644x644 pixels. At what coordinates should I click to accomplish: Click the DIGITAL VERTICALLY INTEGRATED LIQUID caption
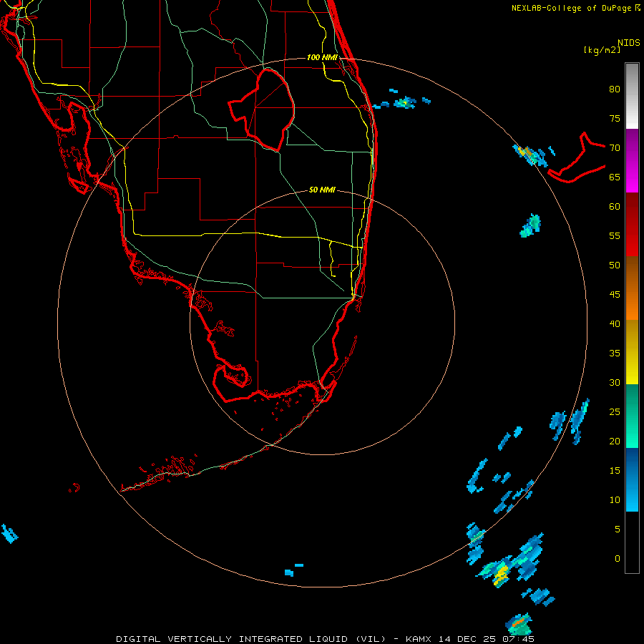point(251,639)
